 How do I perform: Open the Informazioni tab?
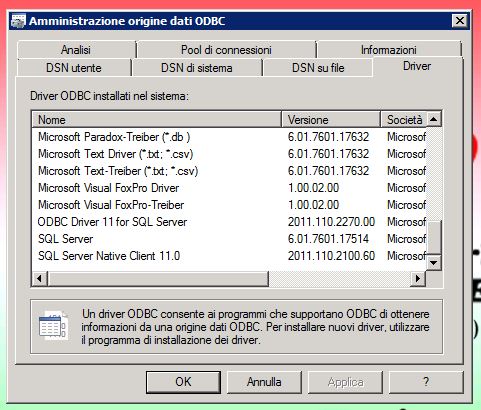click(389, 50)
